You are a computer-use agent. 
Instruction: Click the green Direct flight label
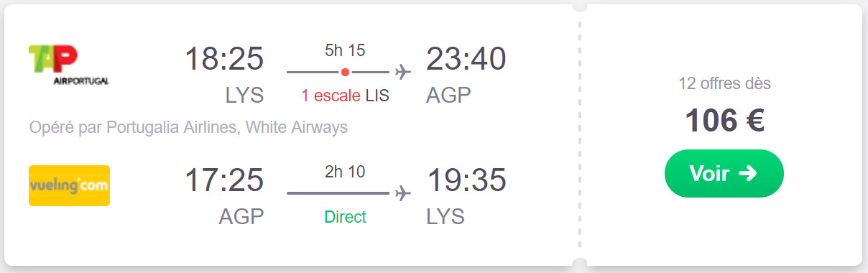(345, 216)
